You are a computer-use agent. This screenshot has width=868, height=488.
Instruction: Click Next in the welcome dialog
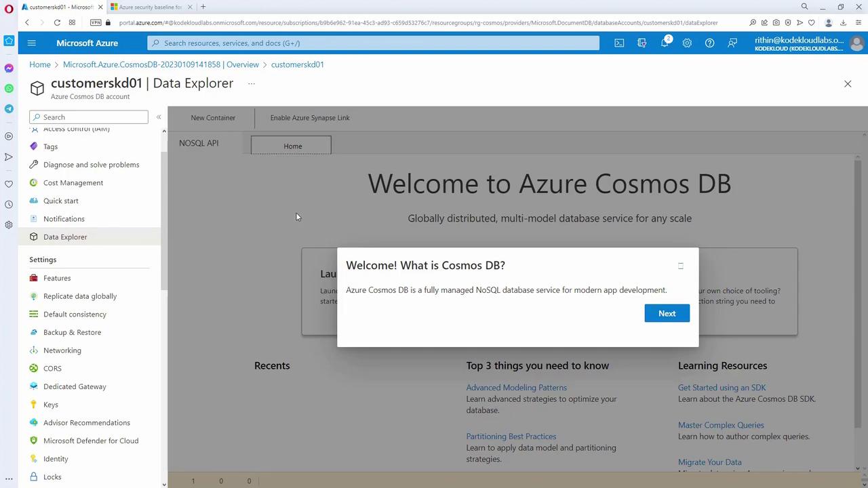pyautogui.click(x=667, y=313)
